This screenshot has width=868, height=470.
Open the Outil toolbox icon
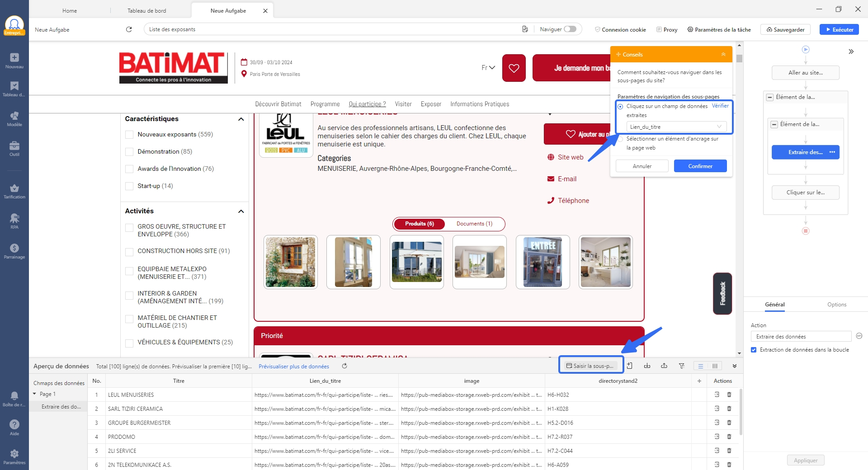tap(14, 149)
